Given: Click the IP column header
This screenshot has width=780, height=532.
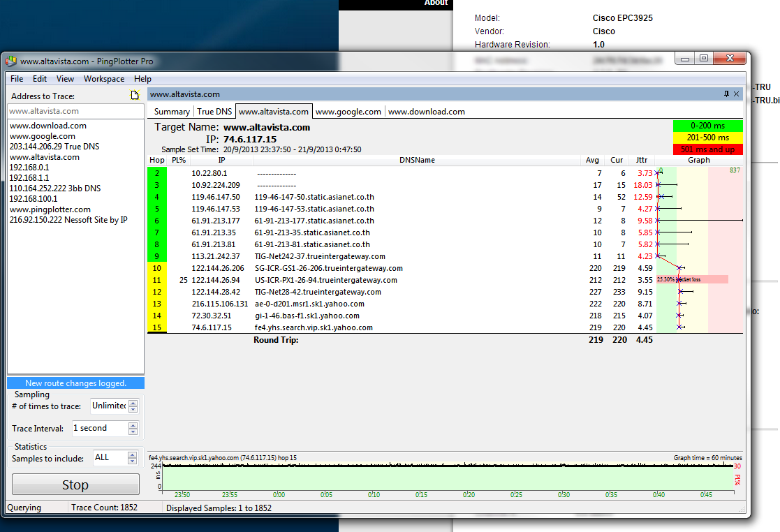Looking at the screenshot, I should point(221,160).
